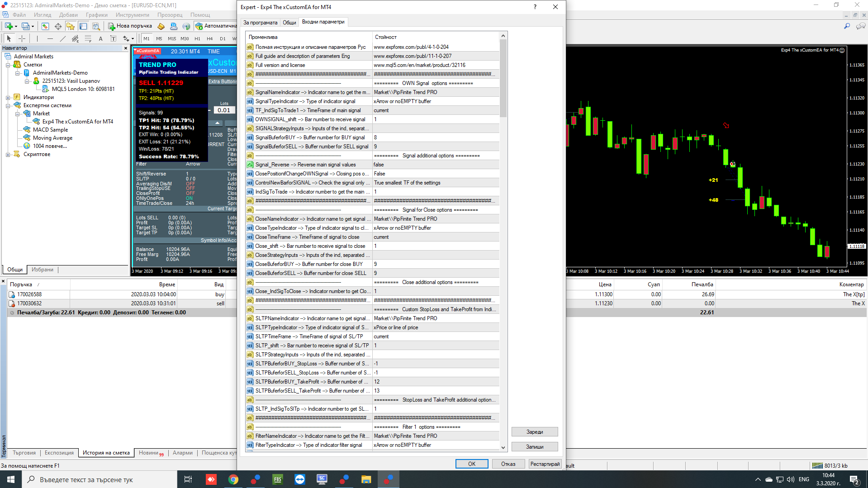
Task: Open the chat bubbles icon at top right
Action: [x=860, y=26]
